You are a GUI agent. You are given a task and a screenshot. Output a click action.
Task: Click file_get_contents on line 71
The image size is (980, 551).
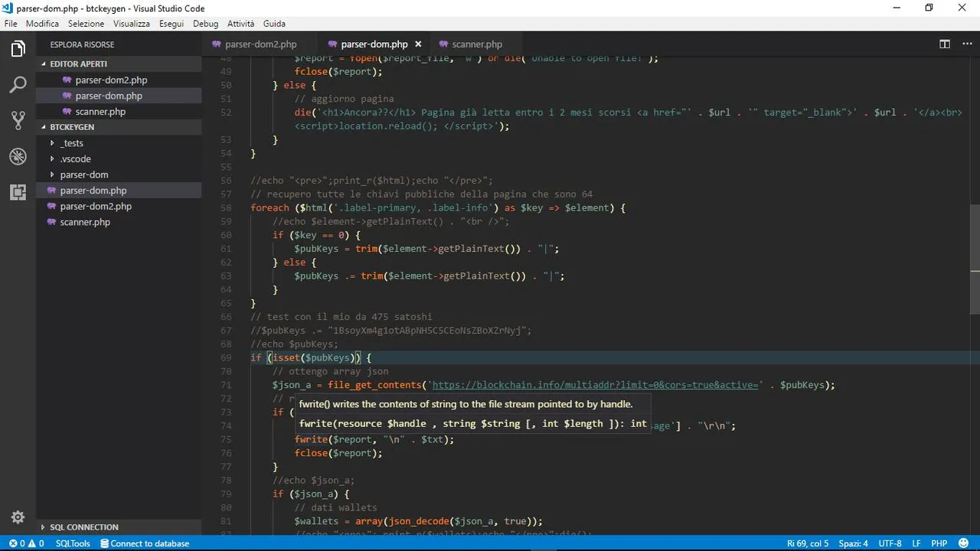[375, 385]
